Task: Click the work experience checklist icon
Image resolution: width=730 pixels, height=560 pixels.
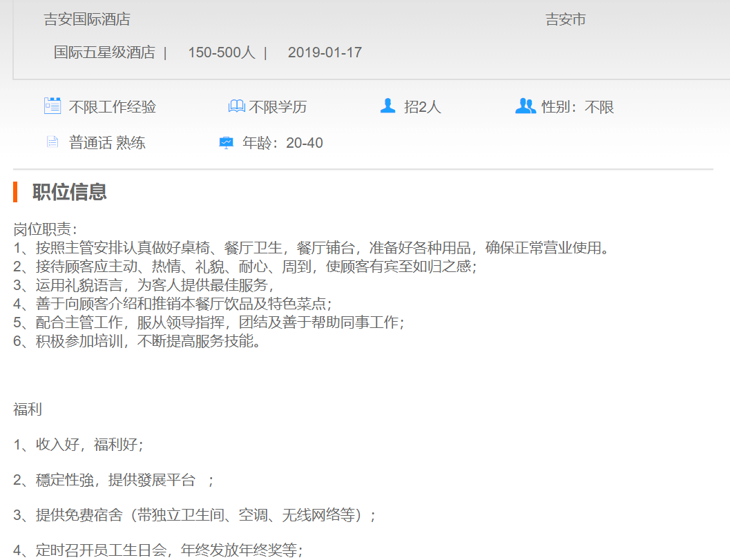Action: [x=52, y=106]
